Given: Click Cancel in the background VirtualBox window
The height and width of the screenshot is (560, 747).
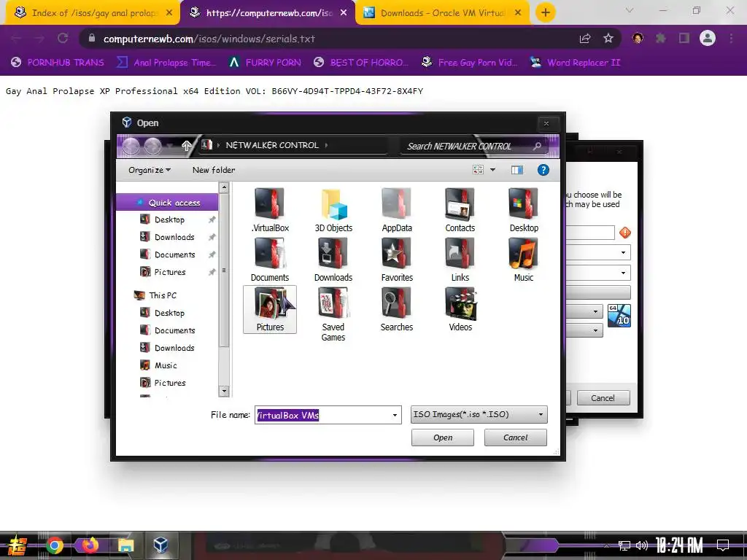Looking at the screenshot, I should tap(603, 398).
